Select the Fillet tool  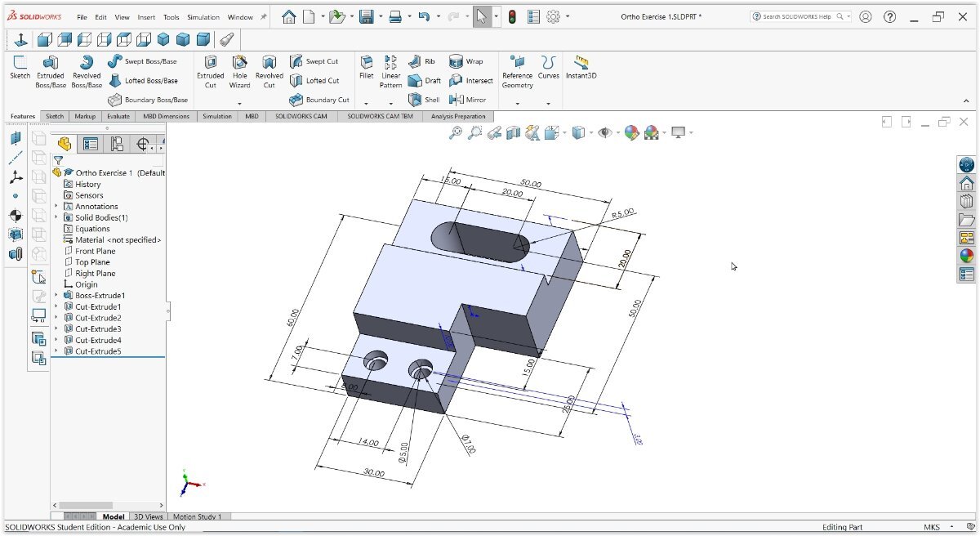tap(367, 68)
